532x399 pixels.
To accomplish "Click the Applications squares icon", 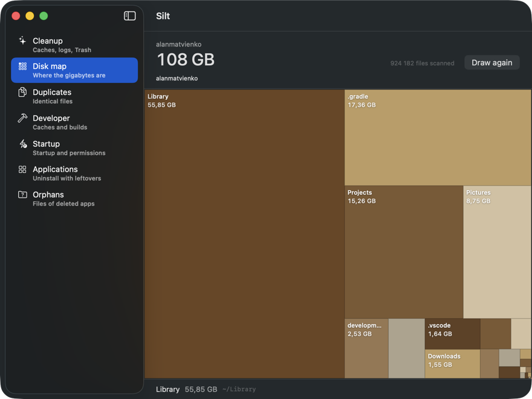I will pos(22,169).
